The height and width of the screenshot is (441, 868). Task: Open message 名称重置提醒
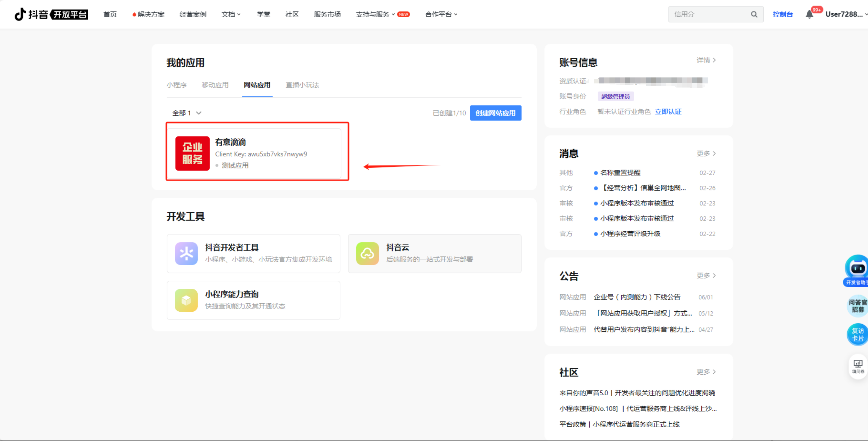tap(620, 172)
